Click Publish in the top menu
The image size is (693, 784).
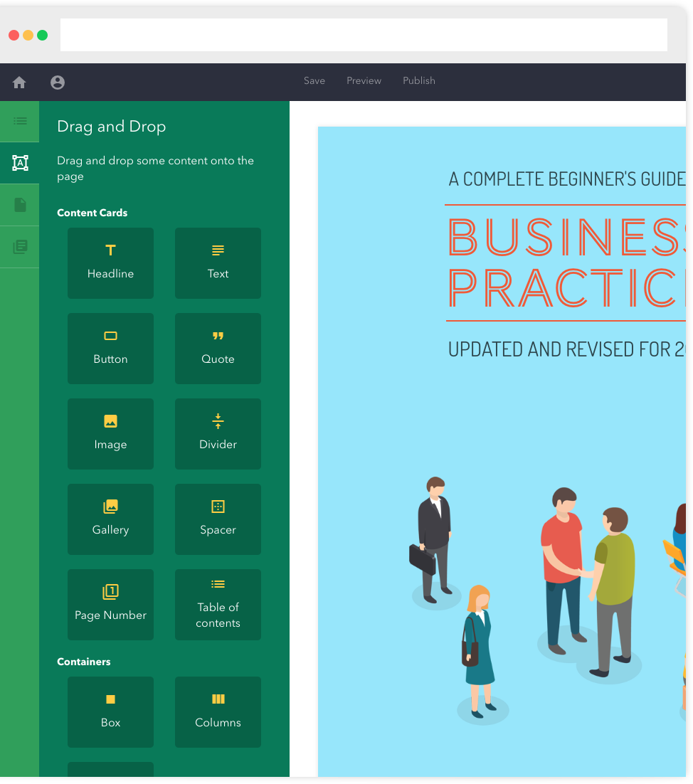419,81
